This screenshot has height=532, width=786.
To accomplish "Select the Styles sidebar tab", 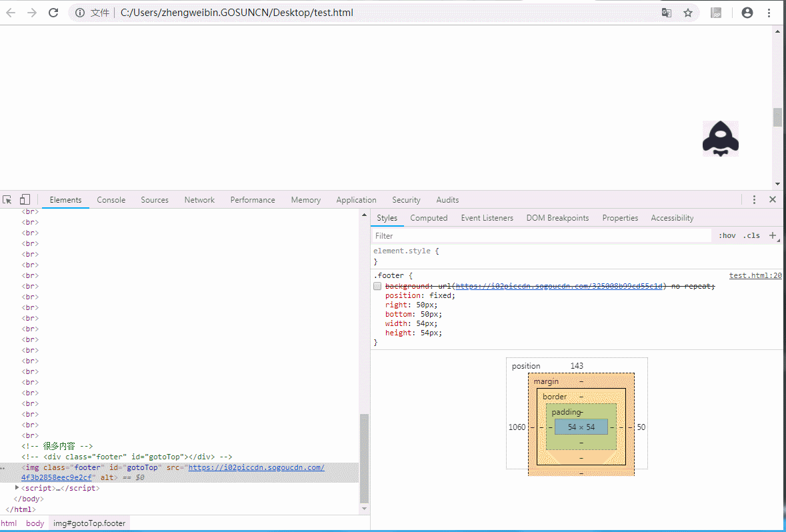I will 387,218.
